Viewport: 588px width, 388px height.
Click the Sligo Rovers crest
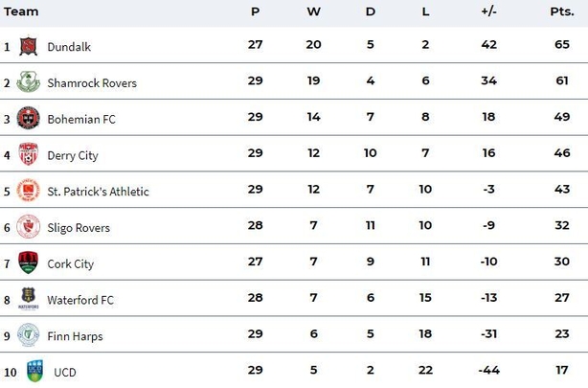coord(28,227)
